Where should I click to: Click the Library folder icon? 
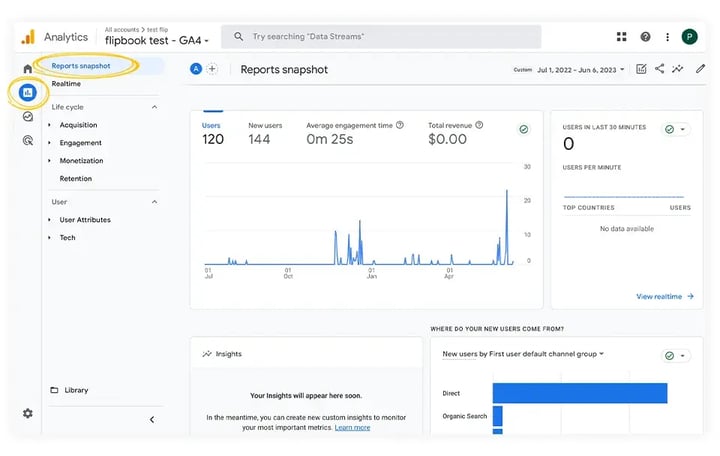[54, 390]
